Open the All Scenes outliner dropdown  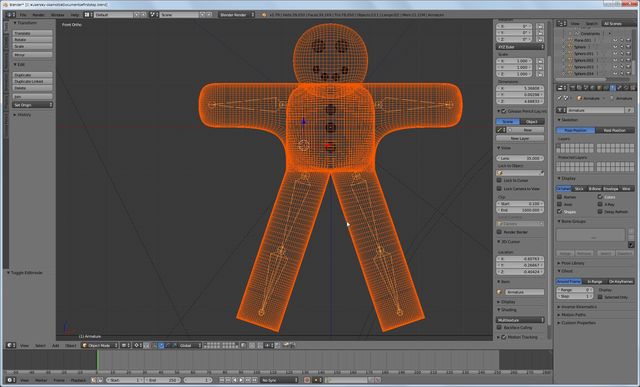click(618, 24)
